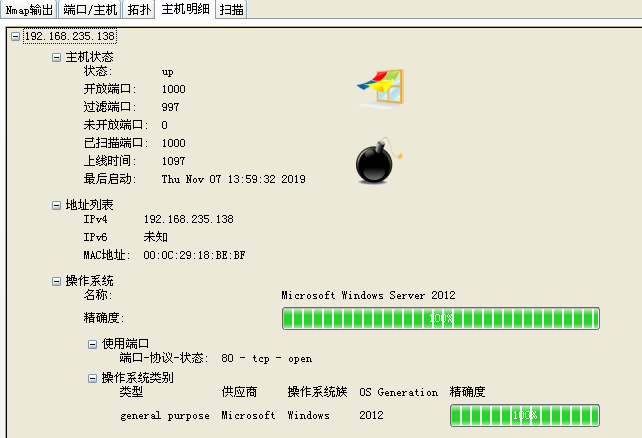
Task: Open the 端口/主机 tab
Action: pyautogui.click(x=89, y=10)
